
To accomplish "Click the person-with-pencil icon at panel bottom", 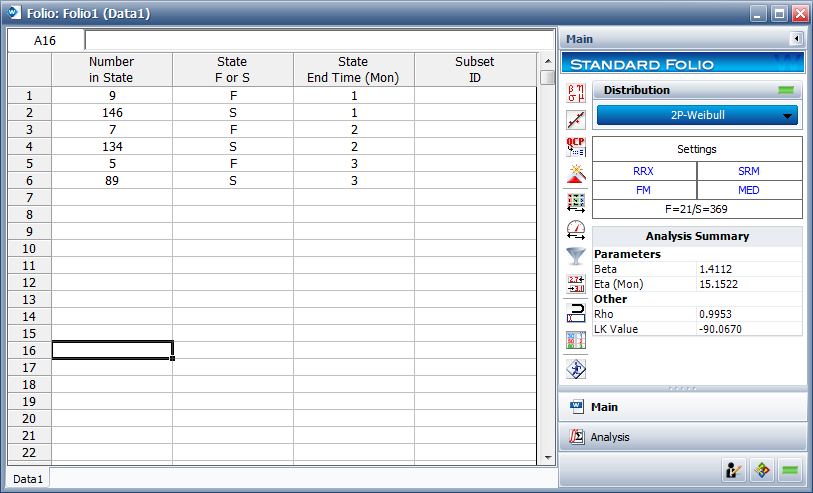I will [x=732, y=470].
